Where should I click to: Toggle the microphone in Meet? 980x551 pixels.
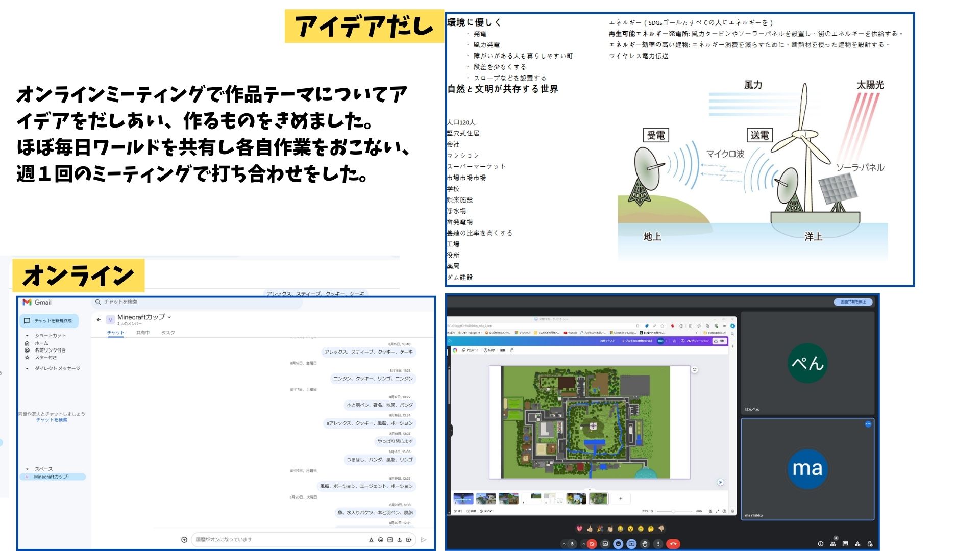[572, 544]
